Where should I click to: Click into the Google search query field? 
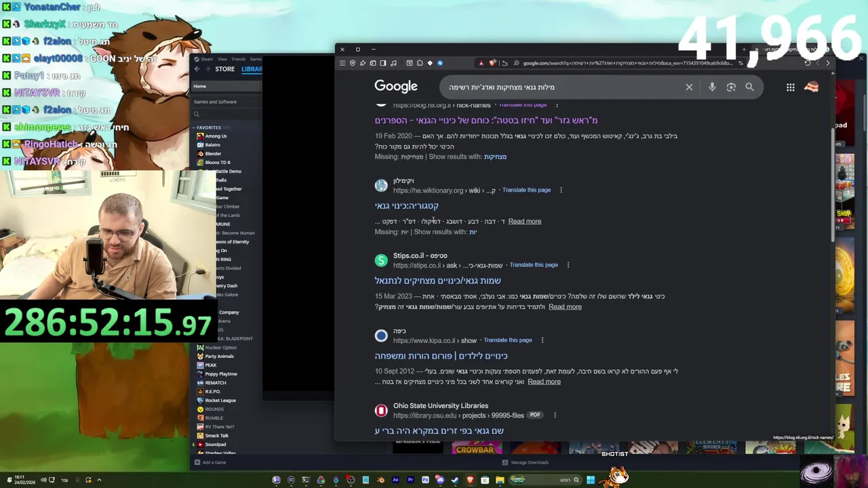pyautogui.click(x=563, y=87)
